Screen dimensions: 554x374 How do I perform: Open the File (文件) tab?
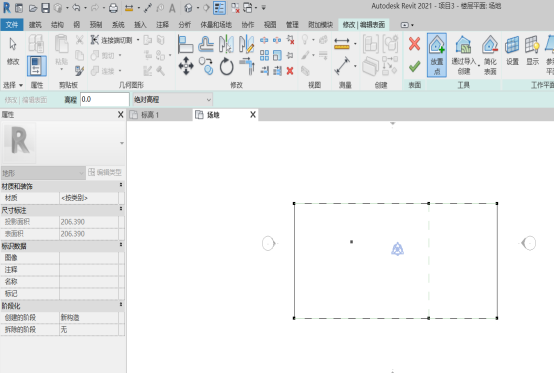[x=12, y=25]
